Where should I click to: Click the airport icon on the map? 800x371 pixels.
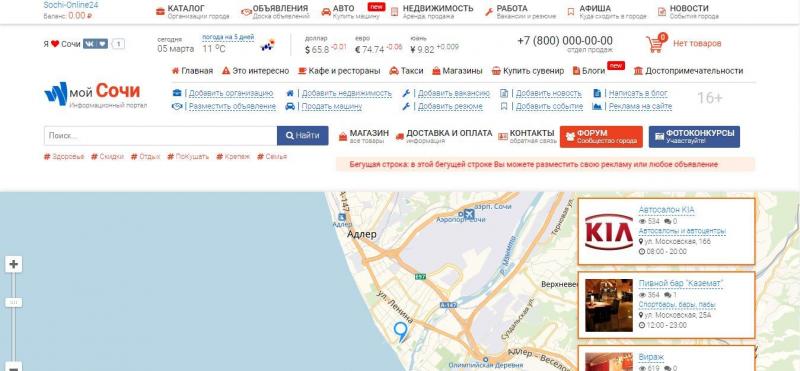(x=469, y=213)
